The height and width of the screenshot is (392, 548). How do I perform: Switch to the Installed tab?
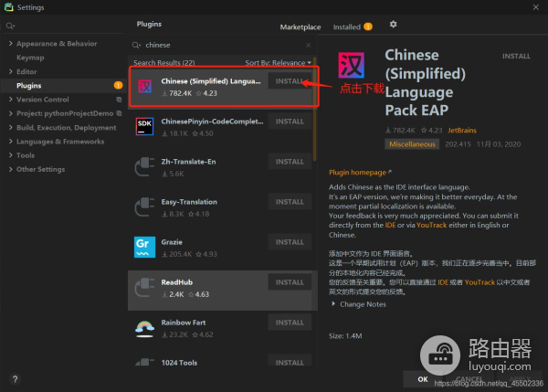coord(347,26)
